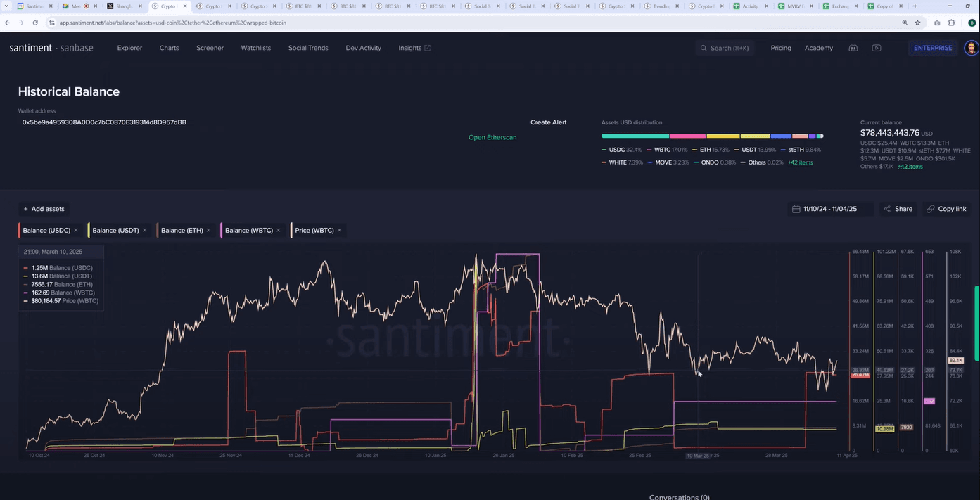
Task: Click the browser bookmark star icon
Action: (917, 23)
